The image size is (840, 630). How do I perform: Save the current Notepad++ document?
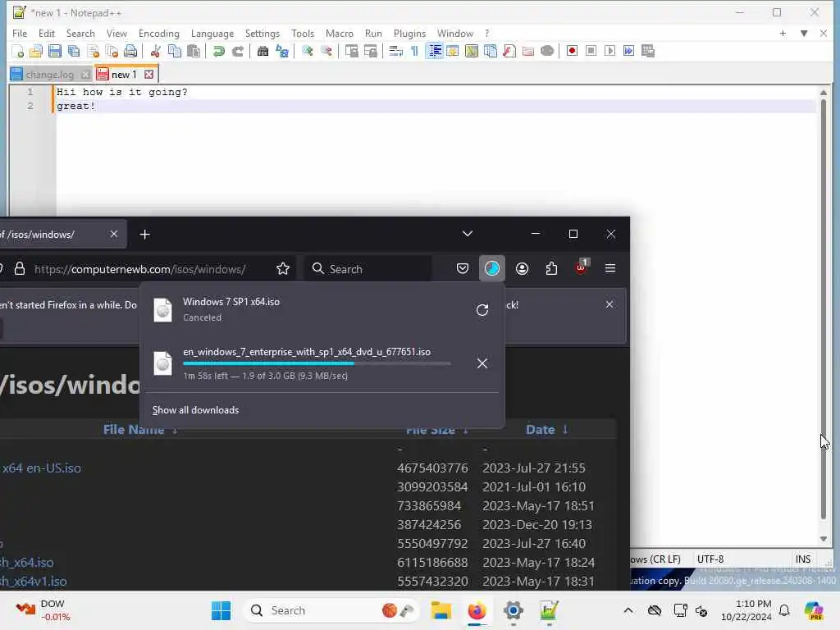point(55,51)
